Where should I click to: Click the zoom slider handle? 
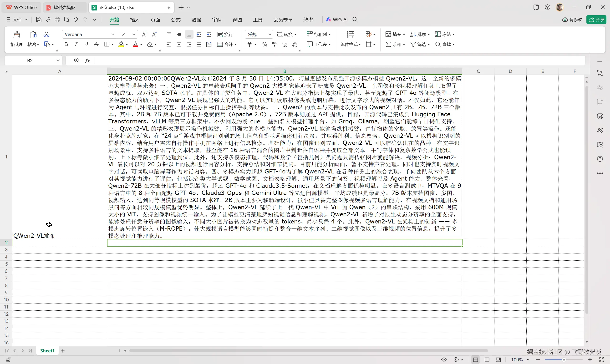[564, 359]
